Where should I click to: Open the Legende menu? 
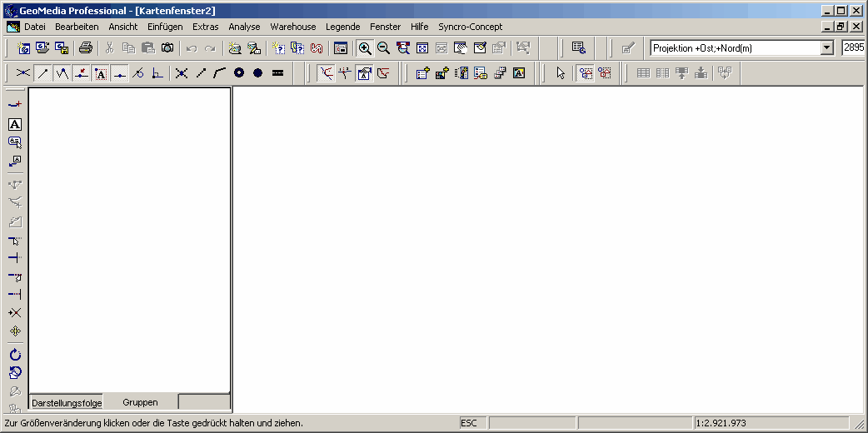[x=342, y=27]
